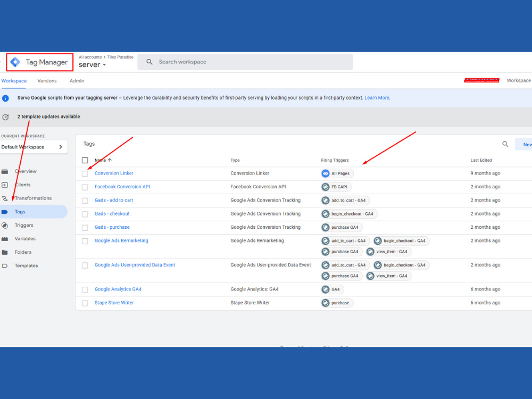Check the Google Ads Remarketing checkbox
The height and width of the screenshot is (399, 532).
click(x=85, y=241)
